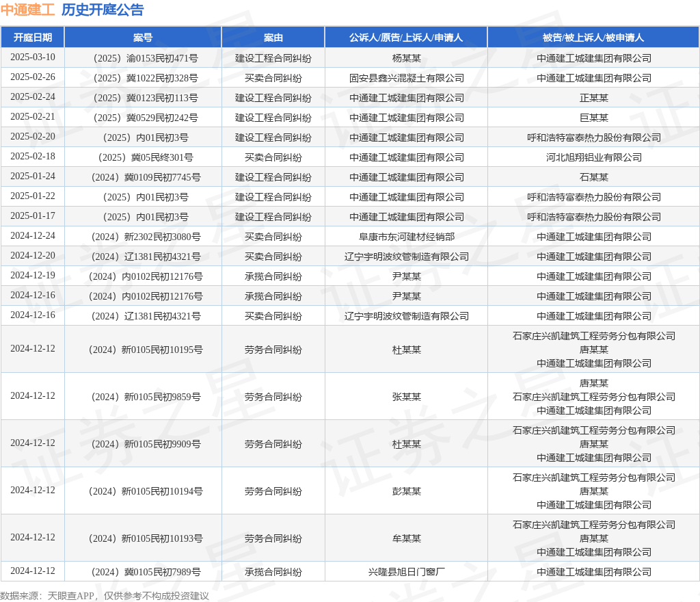Click defendant 河北旭翔铝业有限公司
This screenshot has width=700, height=602.
tap(593, 157)
